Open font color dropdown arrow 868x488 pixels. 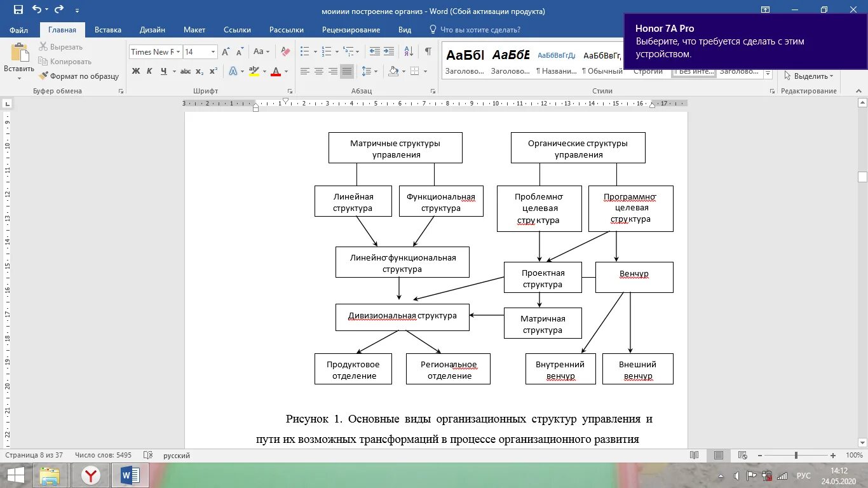click(287, 71)
